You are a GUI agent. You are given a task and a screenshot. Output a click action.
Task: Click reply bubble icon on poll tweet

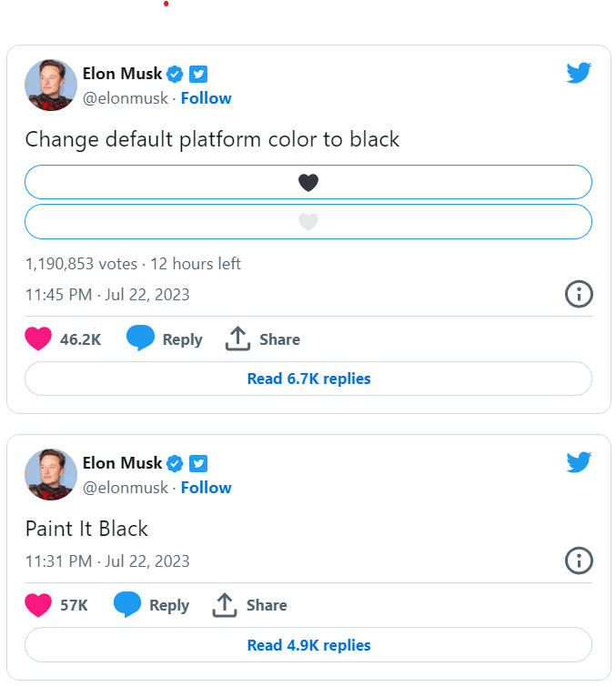point(140,338)
